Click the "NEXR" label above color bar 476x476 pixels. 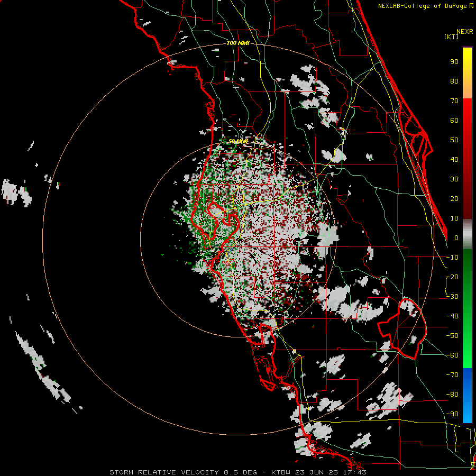pyautogui.click(x=465, y=32)
